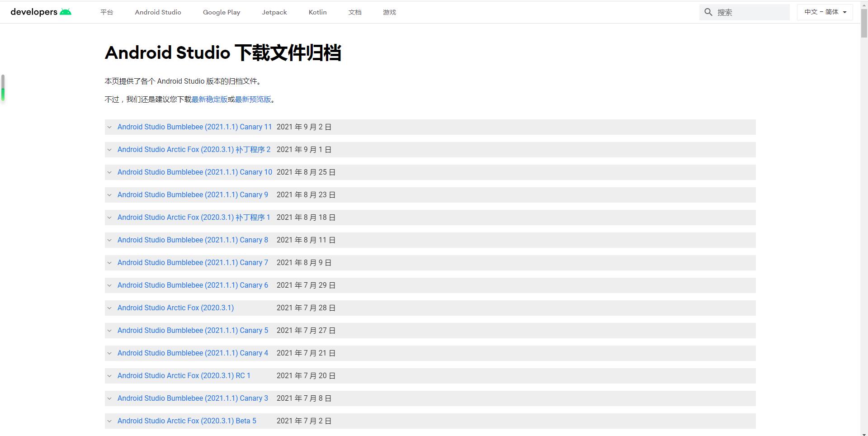Viewport: 868px width, 436px height.
Task: Click the date 2021 年 8 月 9 日
Action: pyautogui.click(x=304, y=263)
